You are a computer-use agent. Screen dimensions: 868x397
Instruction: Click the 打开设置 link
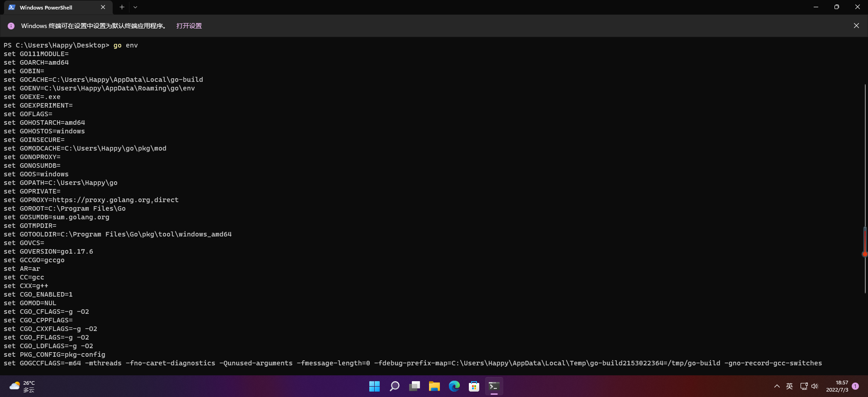coord(189,26)
